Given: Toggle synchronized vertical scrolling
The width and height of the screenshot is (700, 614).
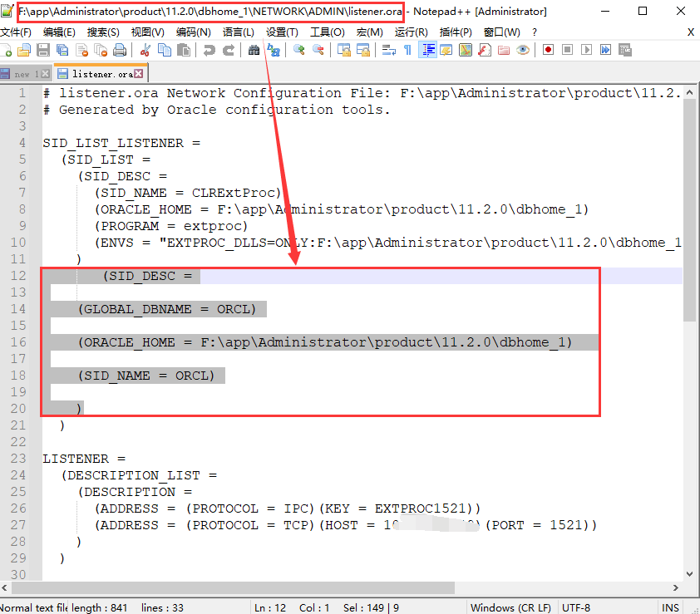Looking at the screenshot, I should point(343,50).
